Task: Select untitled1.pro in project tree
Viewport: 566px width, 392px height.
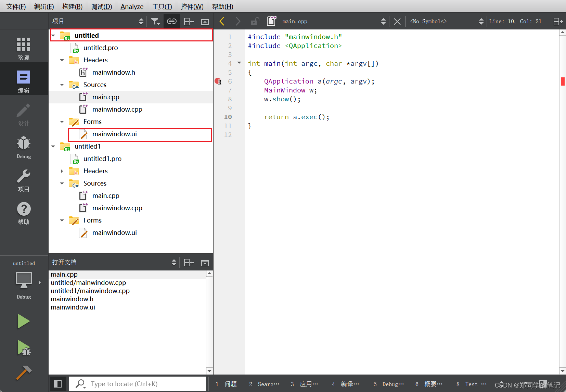Action: pyautogui.click(x=102, y=159)
